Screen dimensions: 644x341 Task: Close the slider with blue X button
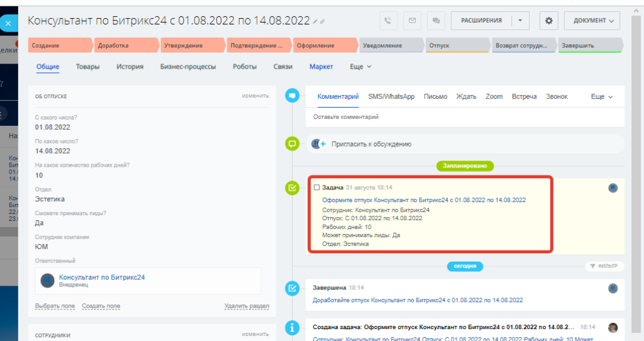pos(8,23)
